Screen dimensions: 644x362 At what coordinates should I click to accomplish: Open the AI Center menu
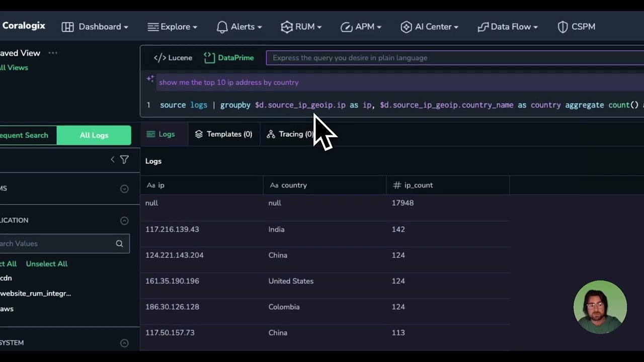[x=429, y=27]
